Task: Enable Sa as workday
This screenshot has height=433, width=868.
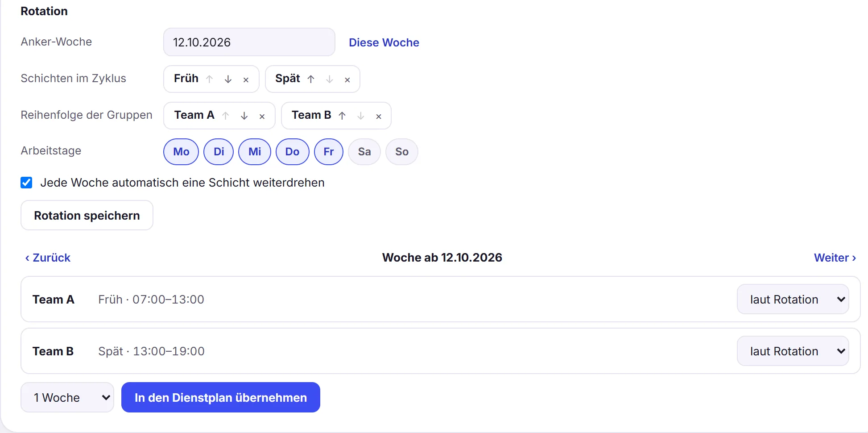Action: (364, 152)
